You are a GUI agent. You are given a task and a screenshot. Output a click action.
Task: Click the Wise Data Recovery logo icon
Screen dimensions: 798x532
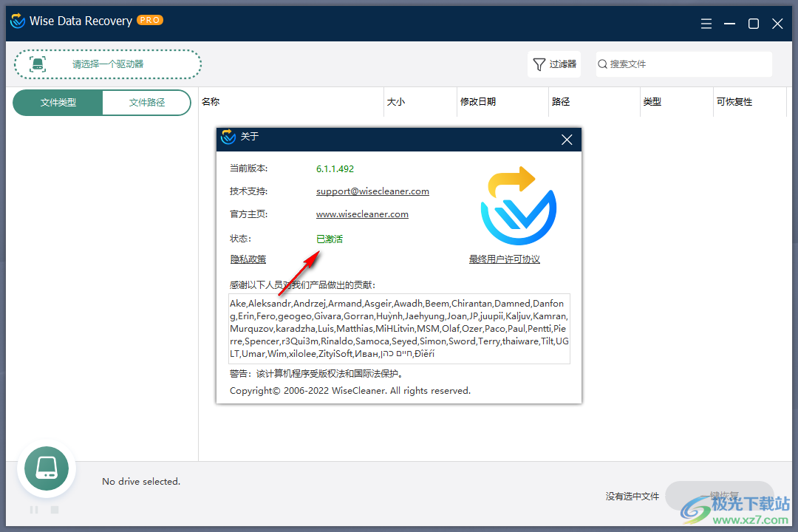[18, 21]
